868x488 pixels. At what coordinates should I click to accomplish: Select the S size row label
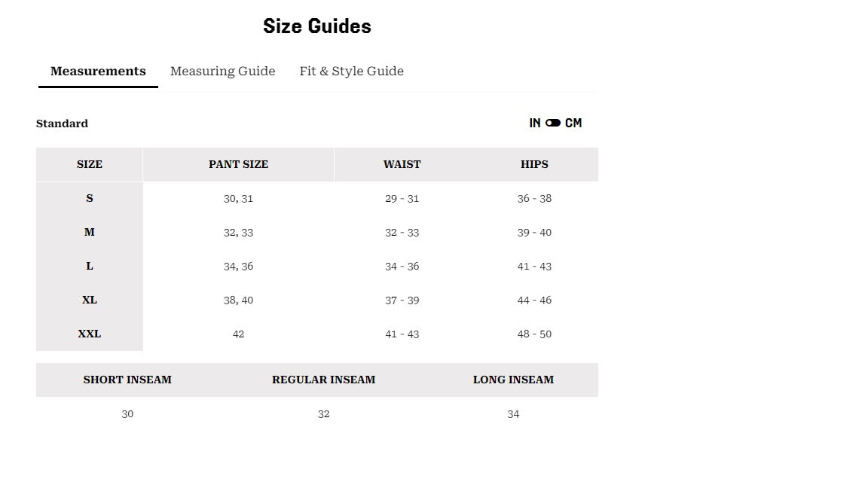point(89,198)
